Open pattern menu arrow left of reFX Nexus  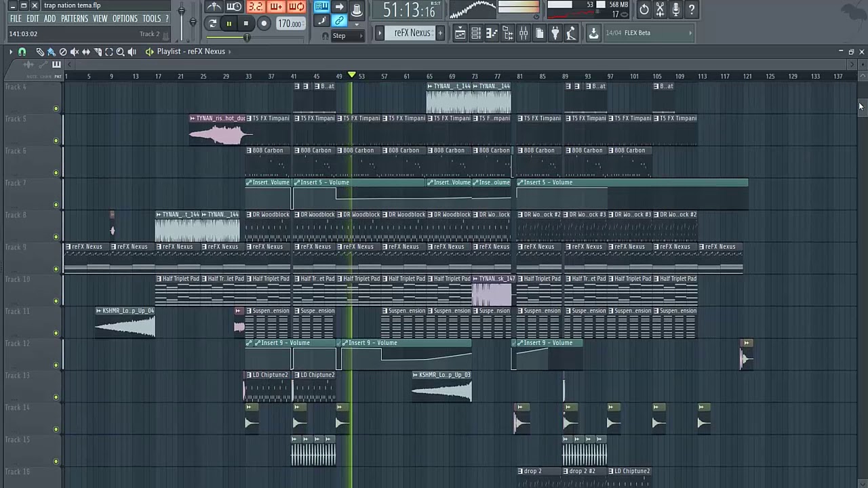[380, 33]
